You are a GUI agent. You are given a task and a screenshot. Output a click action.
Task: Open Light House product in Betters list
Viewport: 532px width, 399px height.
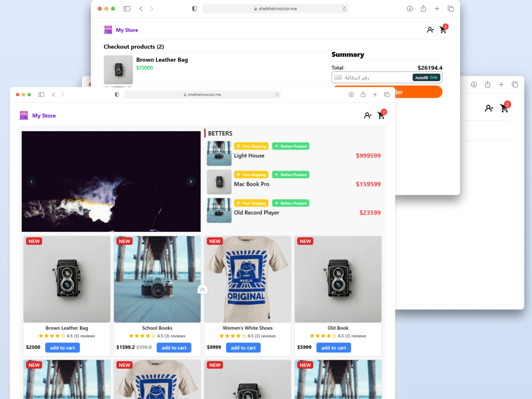coord(249,156)
